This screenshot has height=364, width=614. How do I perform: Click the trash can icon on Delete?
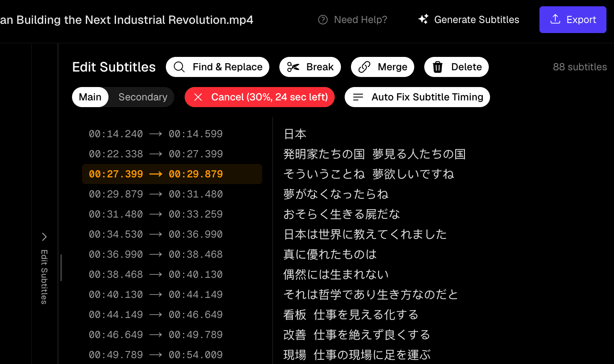[438, 67]
